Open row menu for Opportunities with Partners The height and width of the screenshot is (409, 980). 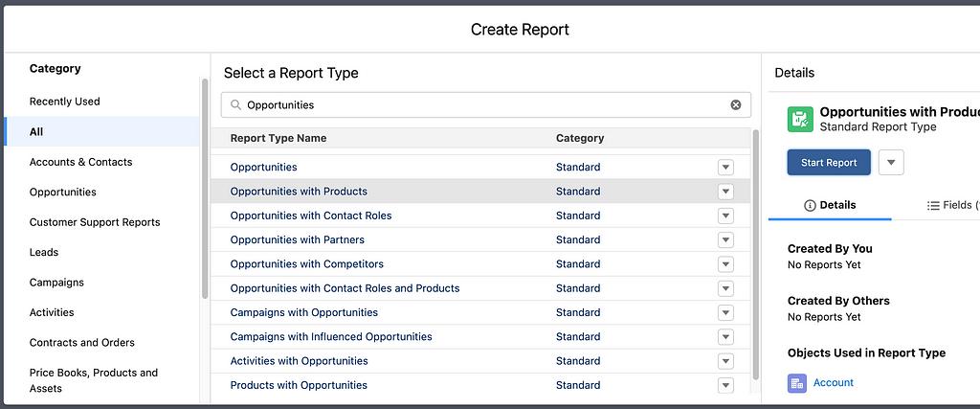(725, 239)
